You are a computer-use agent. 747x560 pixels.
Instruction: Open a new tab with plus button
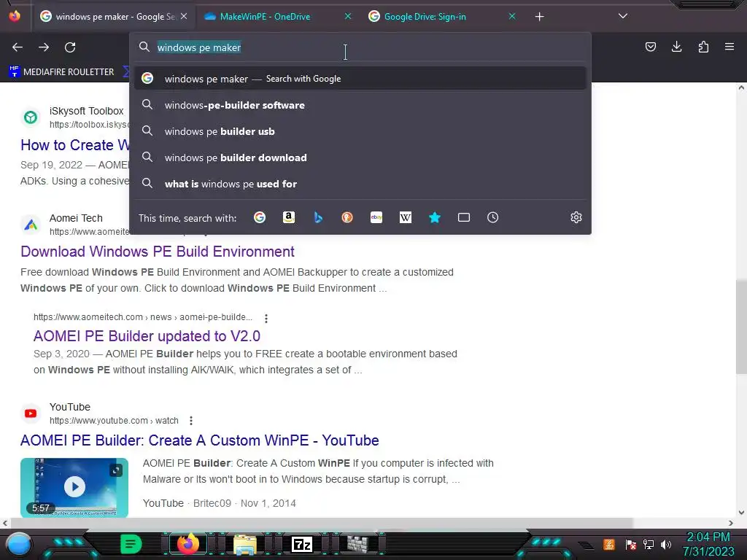pyautogui.click(x=539, y=17)
